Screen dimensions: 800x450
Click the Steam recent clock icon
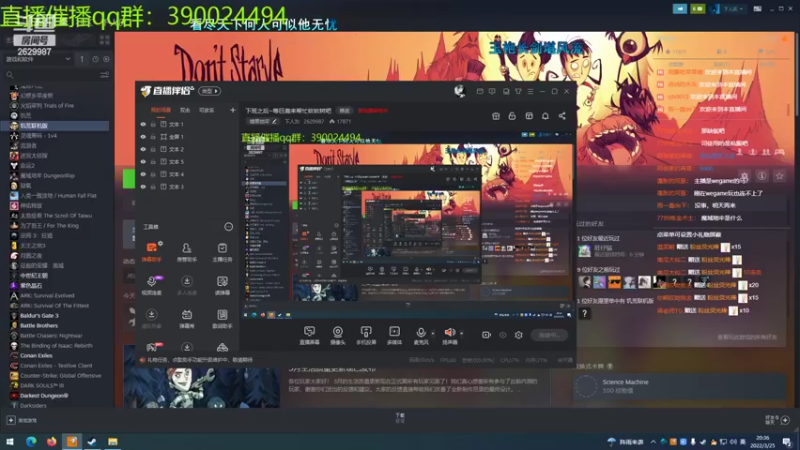tap(95, 59)
